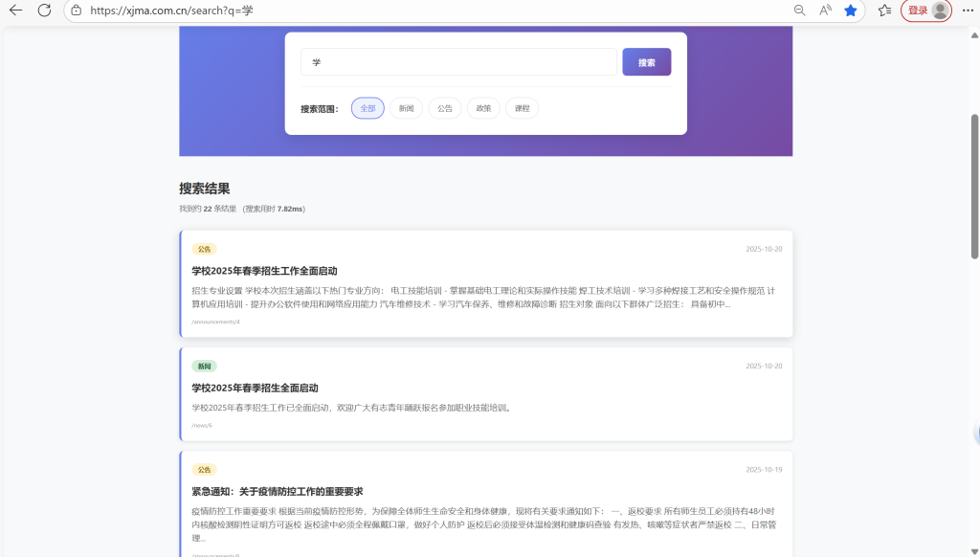Viewport: 980px width, 557px height.
Task: Open the Read Aloud icon
Action: coord(825,11)
